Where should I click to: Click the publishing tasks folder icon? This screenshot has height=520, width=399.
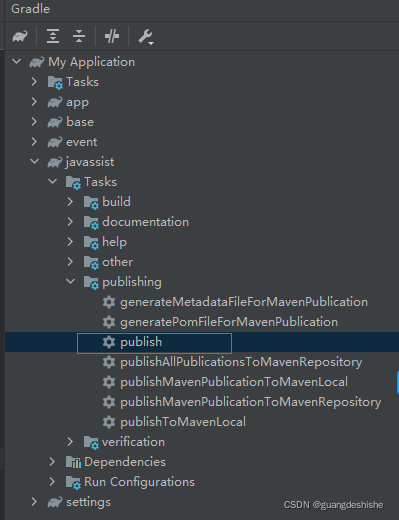(91, 282)
